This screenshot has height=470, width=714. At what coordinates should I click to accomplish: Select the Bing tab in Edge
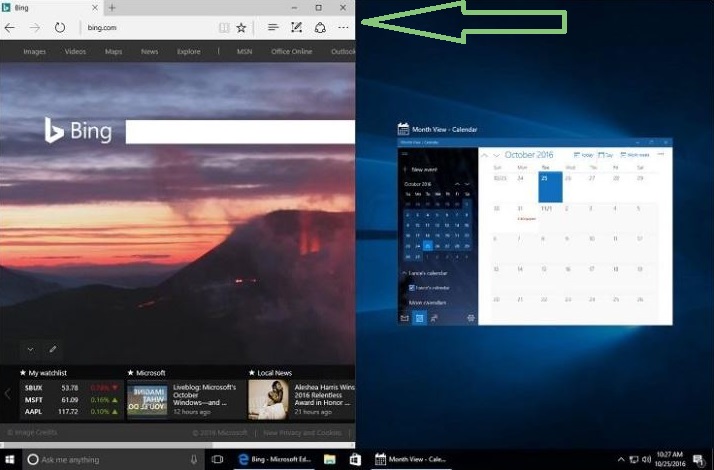[x=51, y=8]
